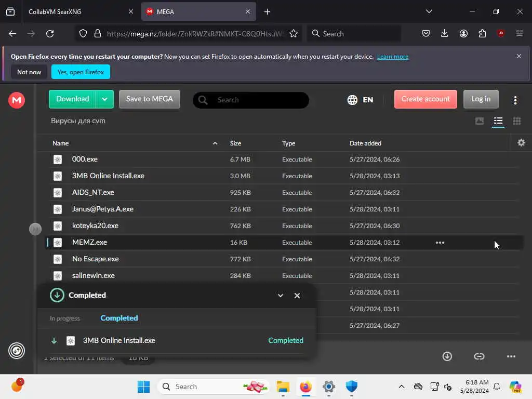This screenshot has width=532, height=399.
Task: Dismiss the Firefox startup notification bar
Action: [518, 56]
